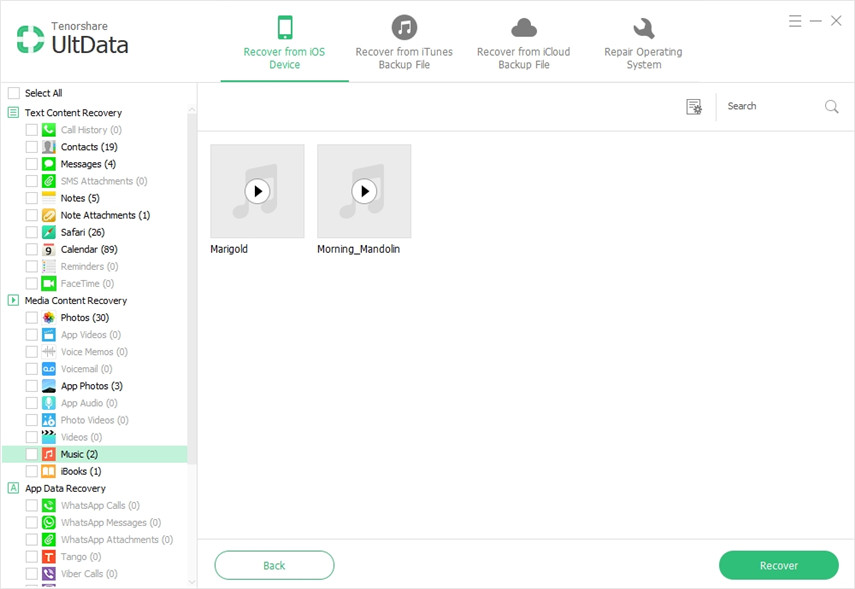Image resolution: width=855 pixels, height=589 pixels.
Task: Click the Photos pinwheel icon
Action: [x=48, y=318]
